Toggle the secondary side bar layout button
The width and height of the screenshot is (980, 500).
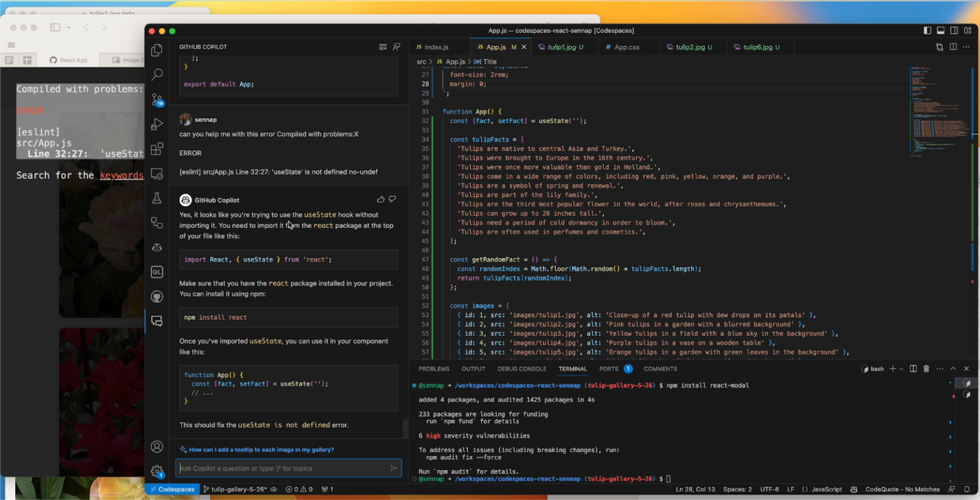pyautogui.click(x=954, y=31)
